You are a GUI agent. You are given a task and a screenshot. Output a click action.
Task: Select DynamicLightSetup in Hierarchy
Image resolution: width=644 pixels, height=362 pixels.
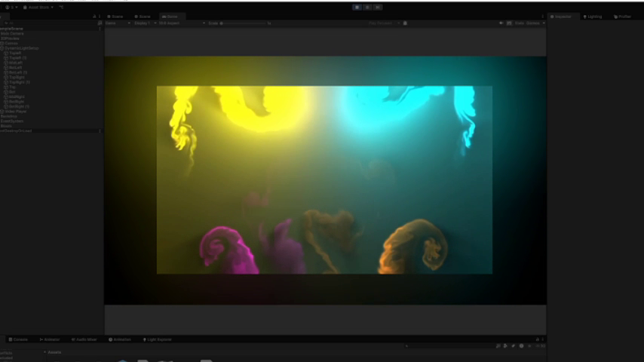coord(22,48)
